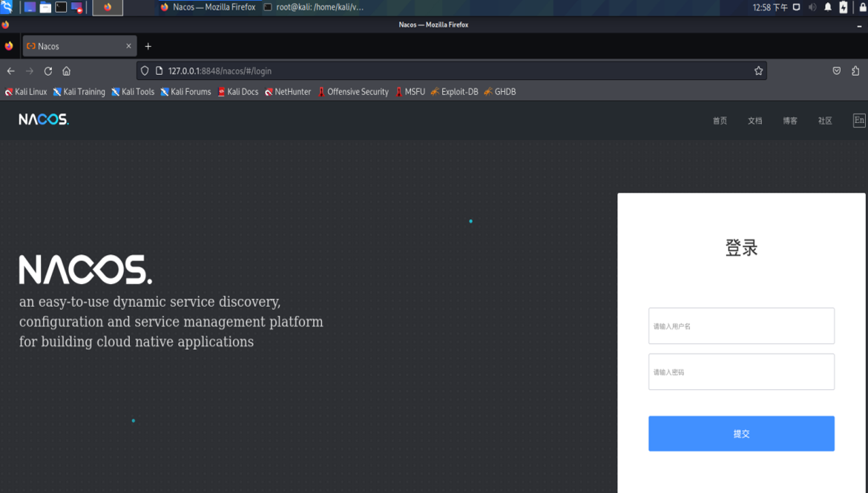Open a new tab with plus button
The height and width of the screenshot is (493, 868).
click(x=148, y=47)
